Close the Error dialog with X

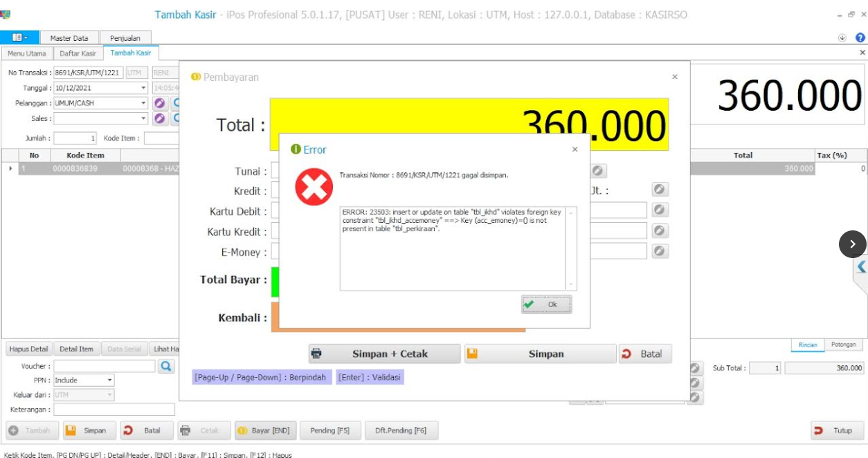tap(575, 149)
